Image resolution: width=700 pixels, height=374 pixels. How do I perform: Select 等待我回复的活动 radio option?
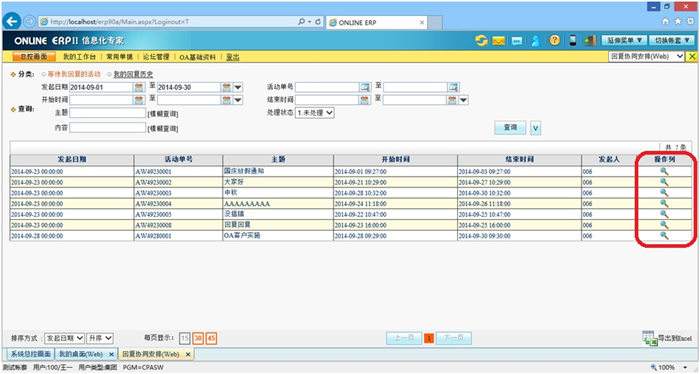click(44, 74)
